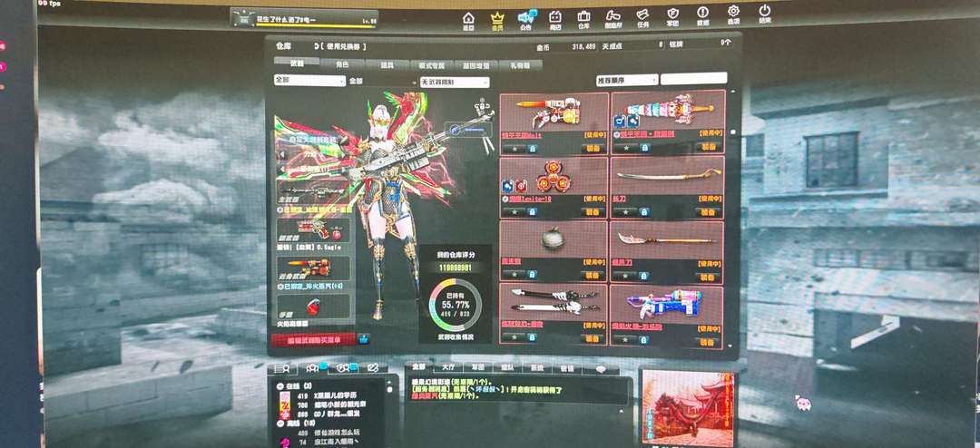This screenshot has width=980, height=448.
Task: Switch to the 角色 character tab
Action: pos(342,63)
